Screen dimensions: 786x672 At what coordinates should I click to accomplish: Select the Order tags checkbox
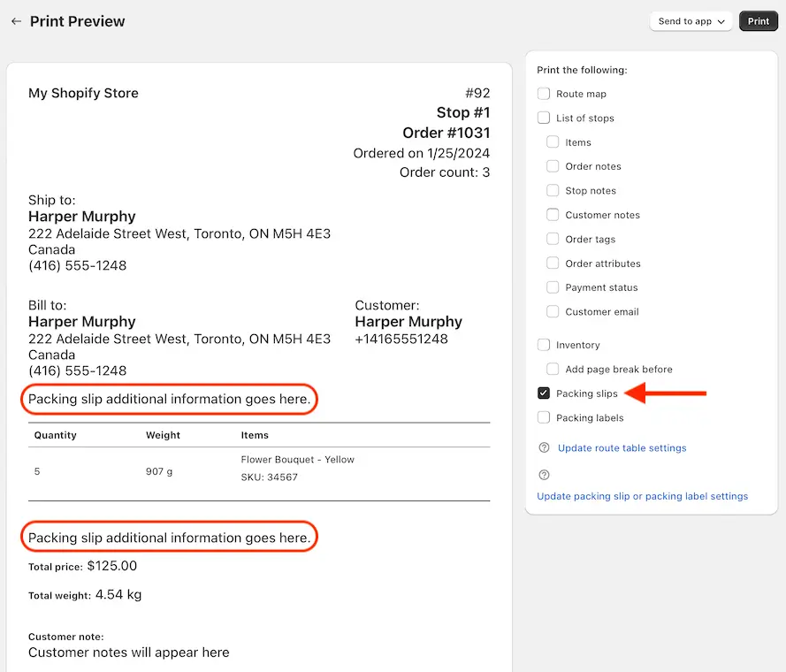[x=553, y=239]
